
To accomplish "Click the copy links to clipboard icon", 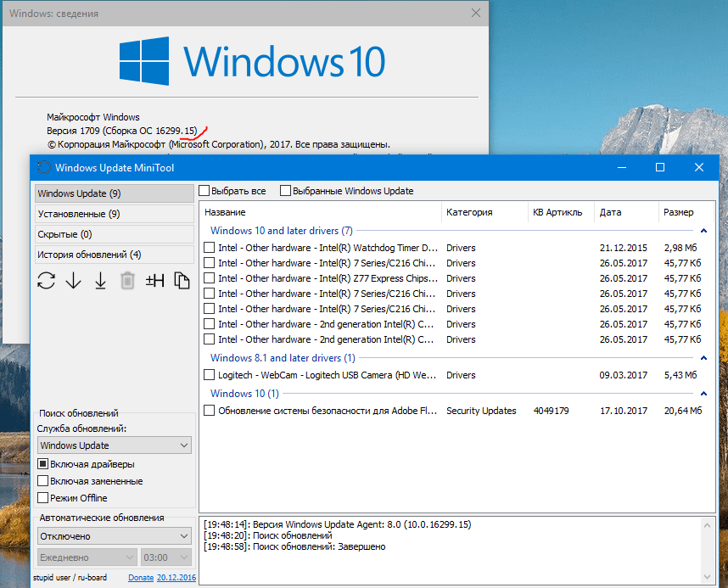I will pyautogui.click(x=182, y=281).
